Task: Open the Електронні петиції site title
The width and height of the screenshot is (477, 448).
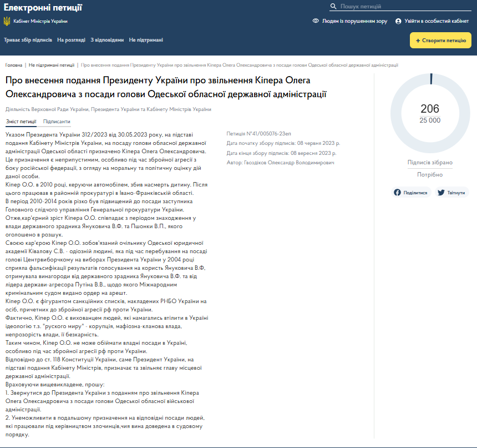Action: tap(43, 7)
